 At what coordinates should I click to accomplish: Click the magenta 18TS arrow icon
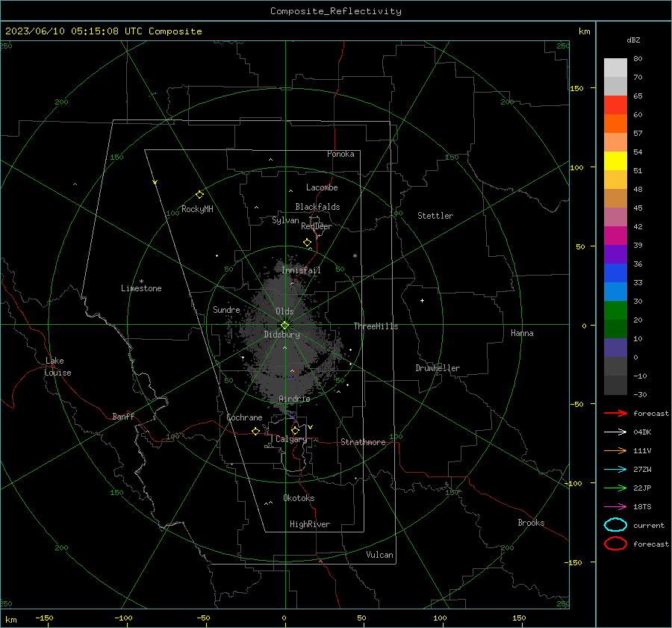(x=615, y=507)
